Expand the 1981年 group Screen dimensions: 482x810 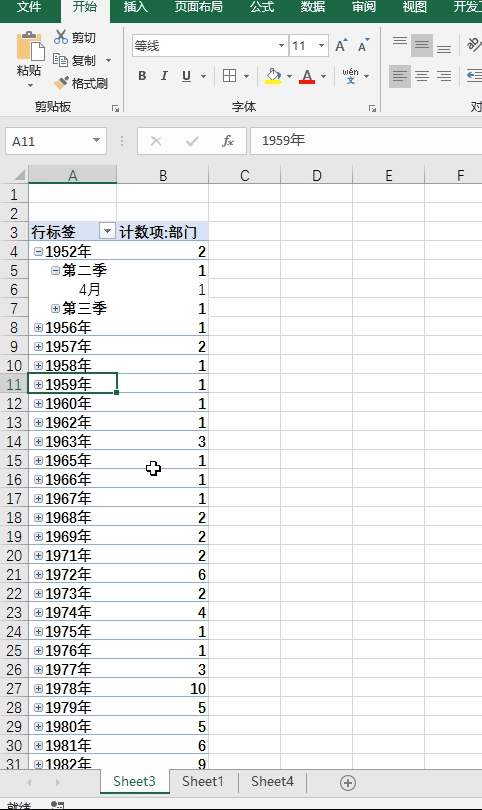[38, 745]
